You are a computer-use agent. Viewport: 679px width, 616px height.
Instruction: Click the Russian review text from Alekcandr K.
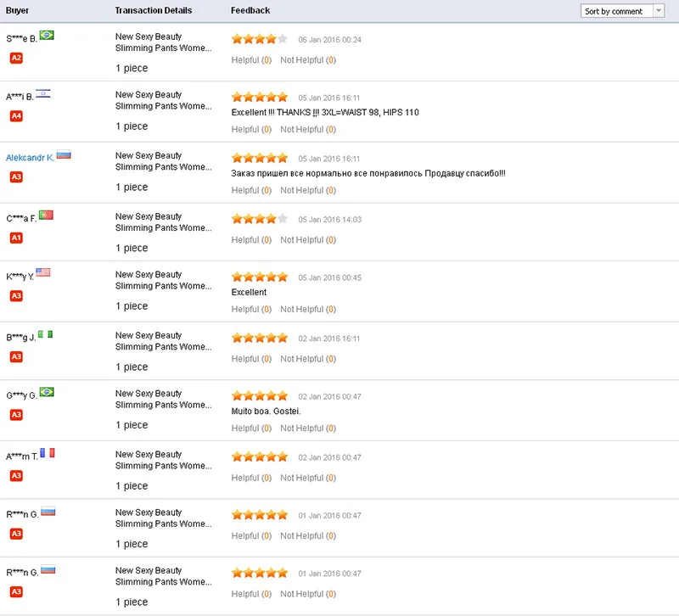click(368, 174)
